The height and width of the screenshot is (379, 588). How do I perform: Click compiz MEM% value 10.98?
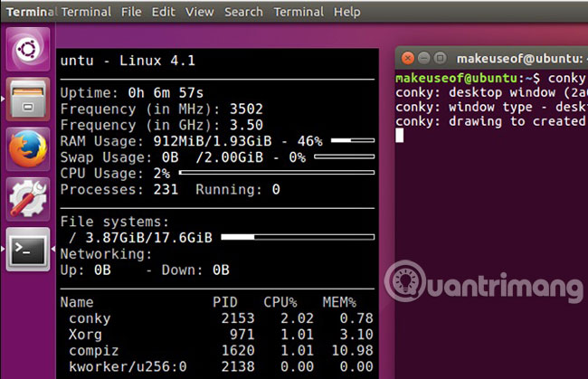353,351
